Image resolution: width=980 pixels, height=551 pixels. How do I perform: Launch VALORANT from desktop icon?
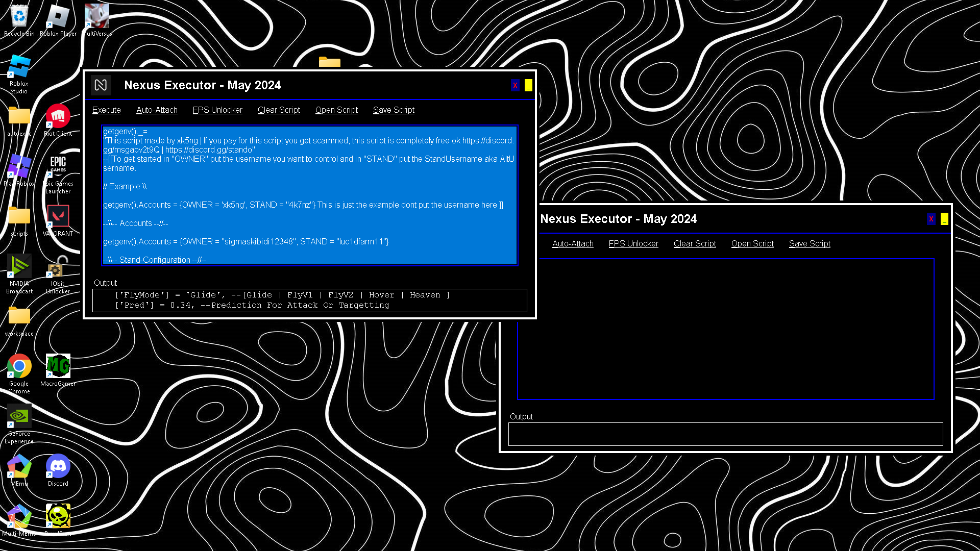pos(58,217)
